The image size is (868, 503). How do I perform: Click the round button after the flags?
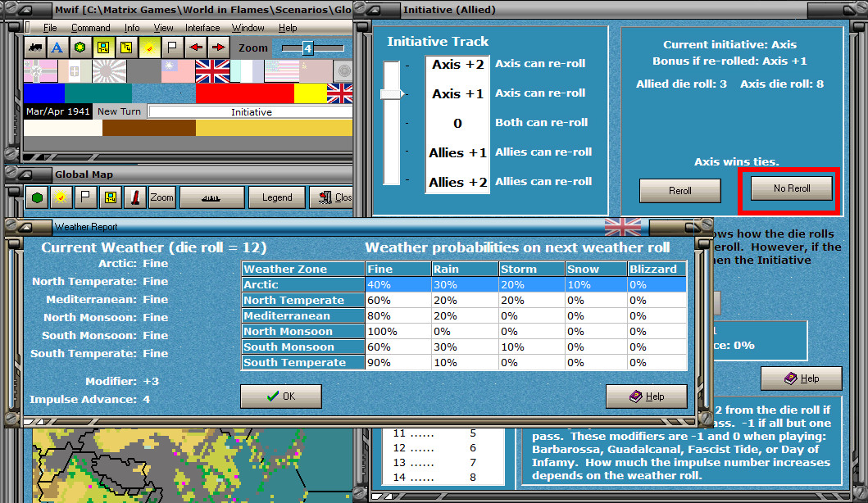[x=343, y=71]
